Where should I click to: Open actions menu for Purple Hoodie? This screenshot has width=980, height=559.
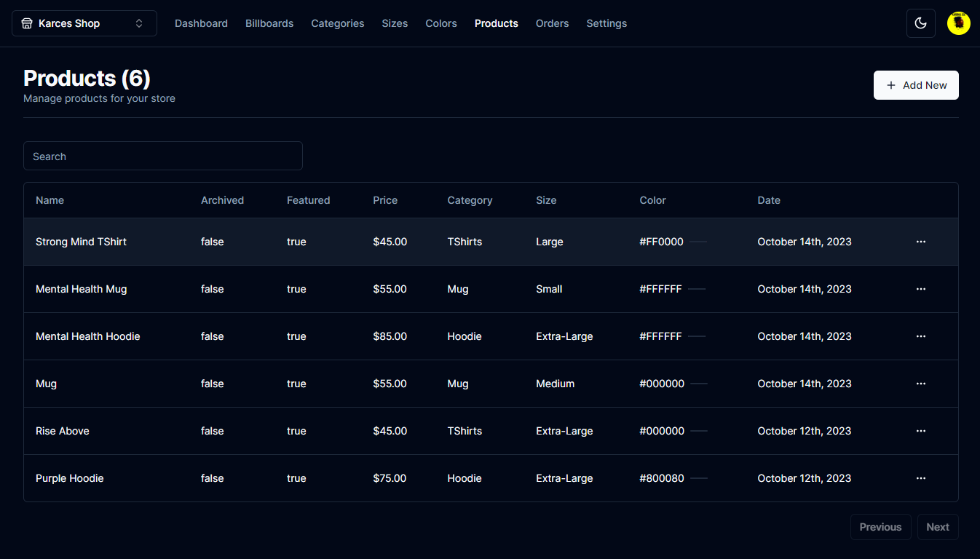click(x=920, y=477)
